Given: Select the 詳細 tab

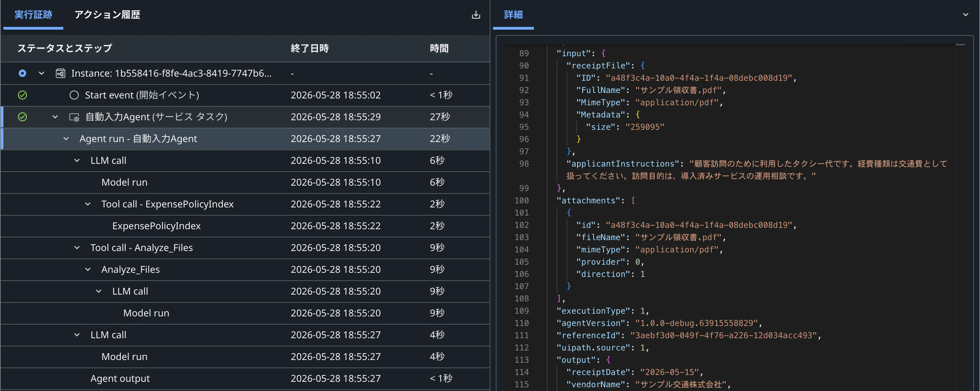Looking at the screenshot, I should tap(513, 15).
